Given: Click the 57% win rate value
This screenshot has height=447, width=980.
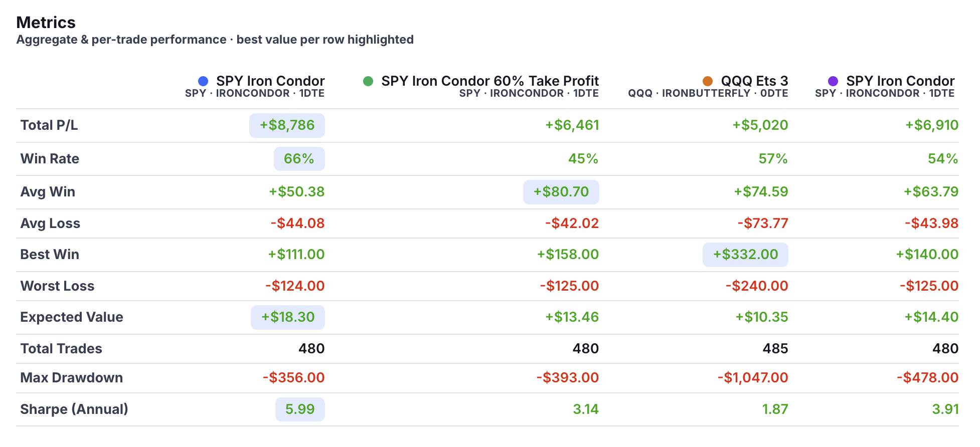Looking at the screenshot, I should pos(773,159).
